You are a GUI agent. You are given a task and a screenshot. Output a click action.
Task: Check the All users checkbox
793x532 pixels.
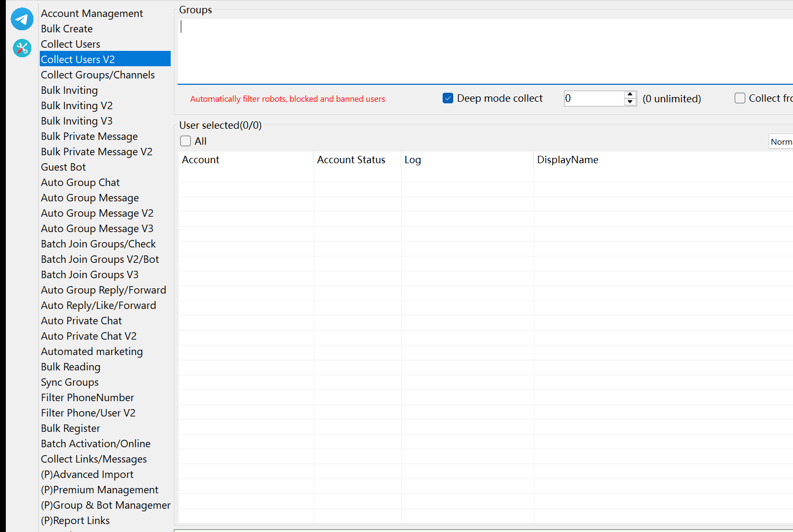click(186, 141)
